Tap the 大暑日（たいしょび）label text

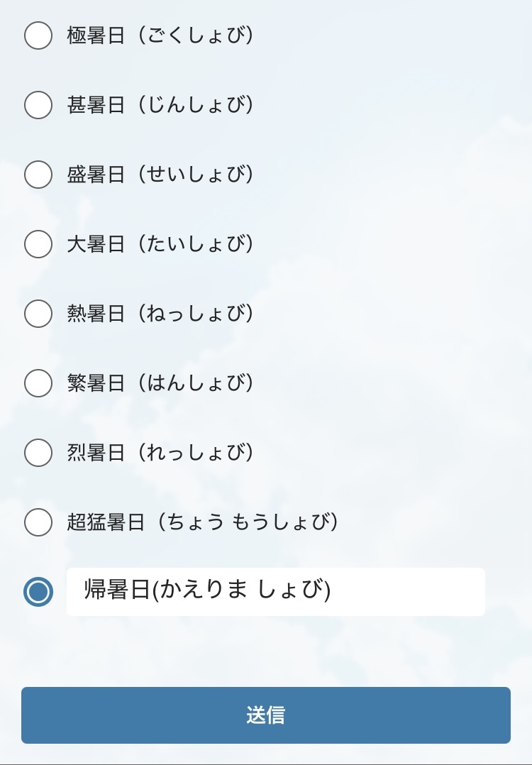(x=160, y=244)
